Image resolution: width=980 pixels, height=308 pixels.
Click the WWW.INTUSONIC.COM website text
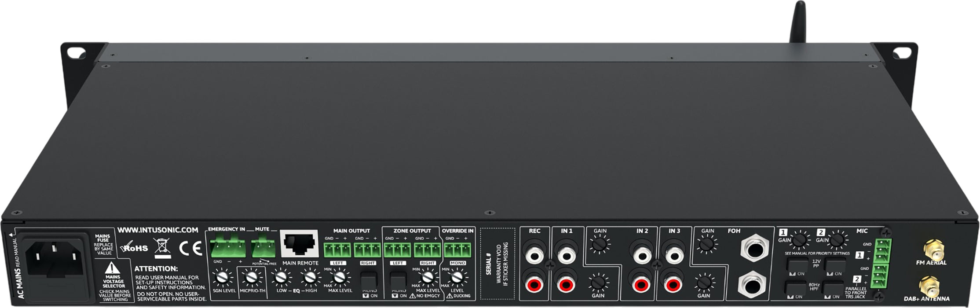157,230
